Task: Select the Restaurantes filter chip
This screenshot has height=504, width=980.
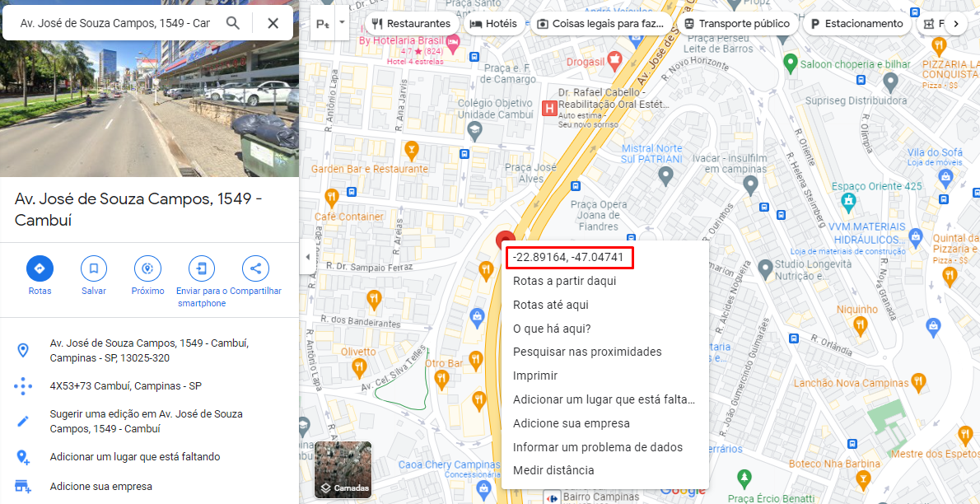Action: (411, 24)
